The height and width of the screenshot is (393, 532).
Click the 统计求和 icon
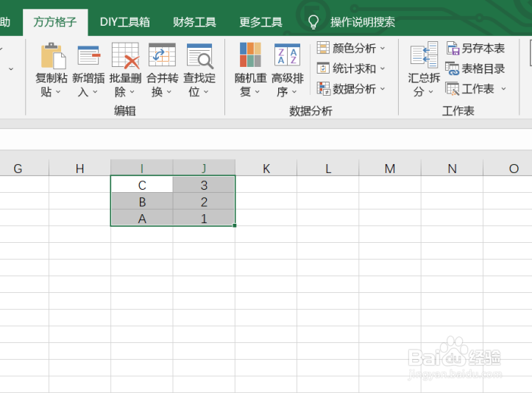tap(323, 68)
